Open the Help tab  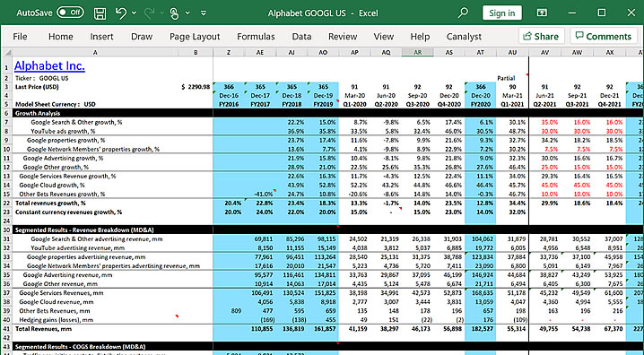point(420,37)
